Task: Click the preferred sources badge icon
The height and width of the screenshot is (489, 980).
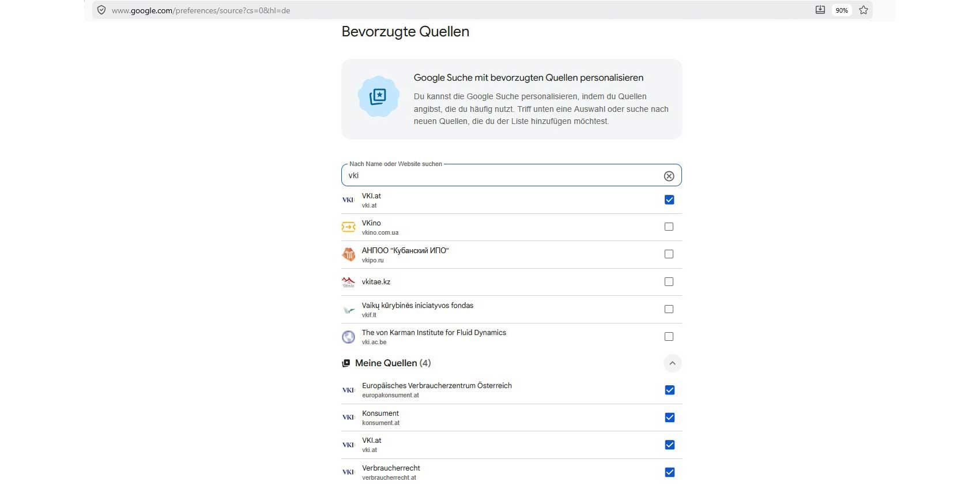Action: [x=378, y=96]
